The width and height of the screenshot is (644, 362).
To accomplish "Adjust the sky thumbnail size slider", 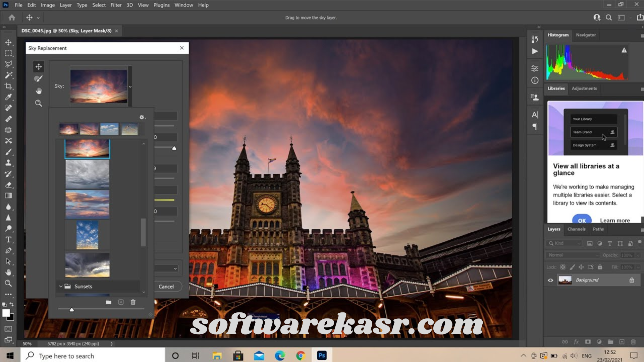I will (x=72, y=309).
